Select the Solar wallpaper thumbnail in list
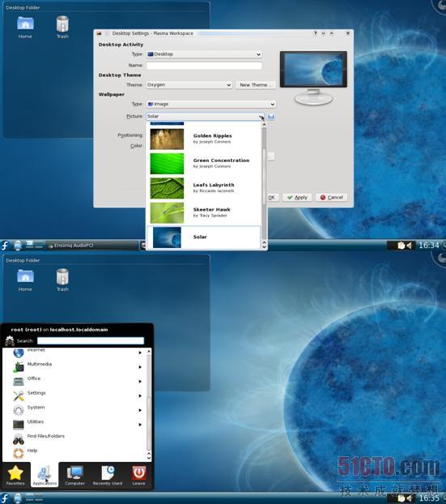The width and height of the screenshot is (446, 504). coord(167,237)
